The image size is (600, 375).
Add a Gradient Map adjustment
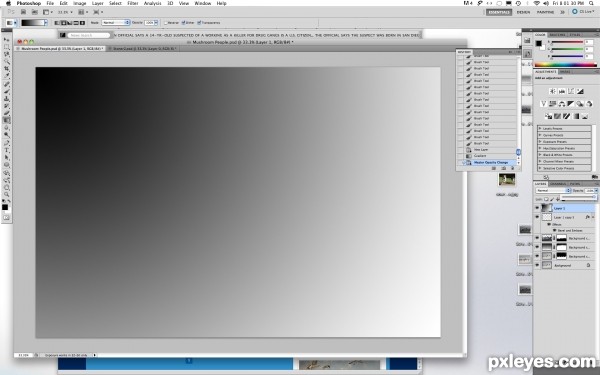pyautogui.click(x=576, y=116)
